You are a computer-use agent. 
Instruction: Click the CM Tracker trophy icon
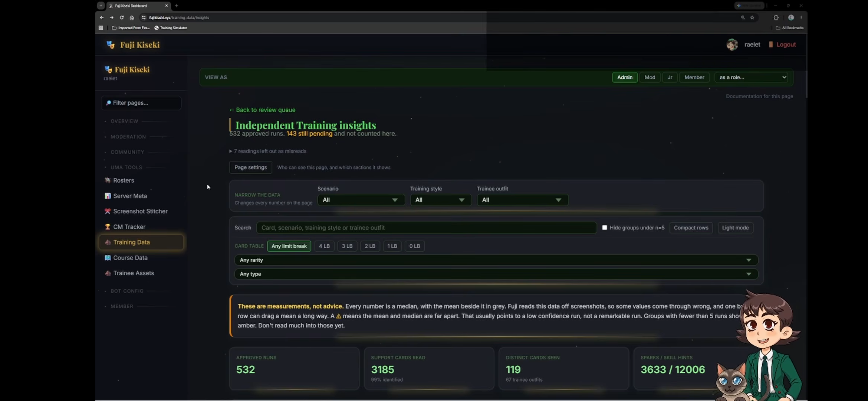(108, 227)
